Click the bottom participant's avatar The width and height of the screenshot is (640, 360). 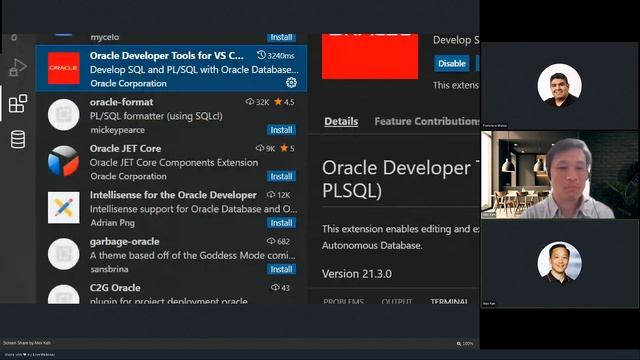point(559,263)
